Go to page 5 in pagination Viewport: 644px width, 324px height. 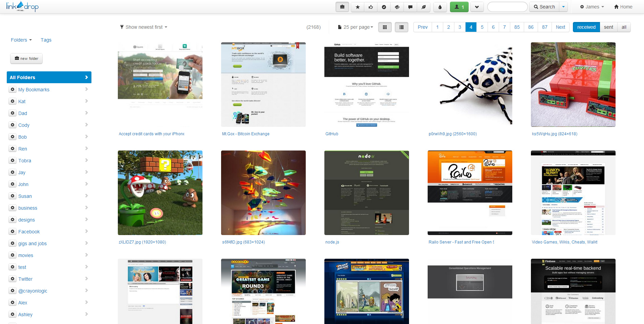482,27
